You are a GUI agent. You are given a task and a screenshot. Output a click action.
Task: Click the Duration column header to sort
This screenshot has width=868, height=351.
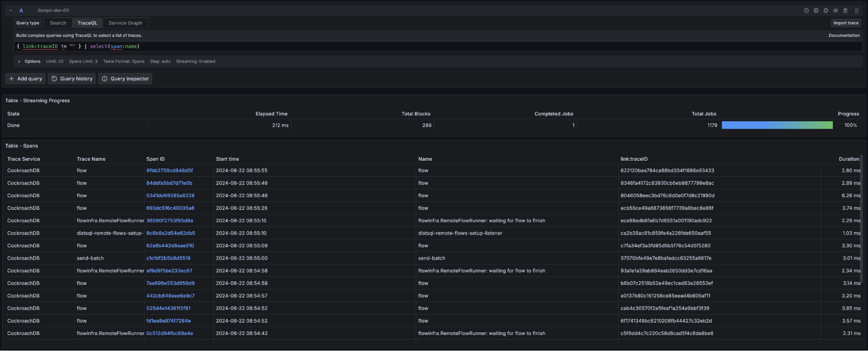coord(848,159)
